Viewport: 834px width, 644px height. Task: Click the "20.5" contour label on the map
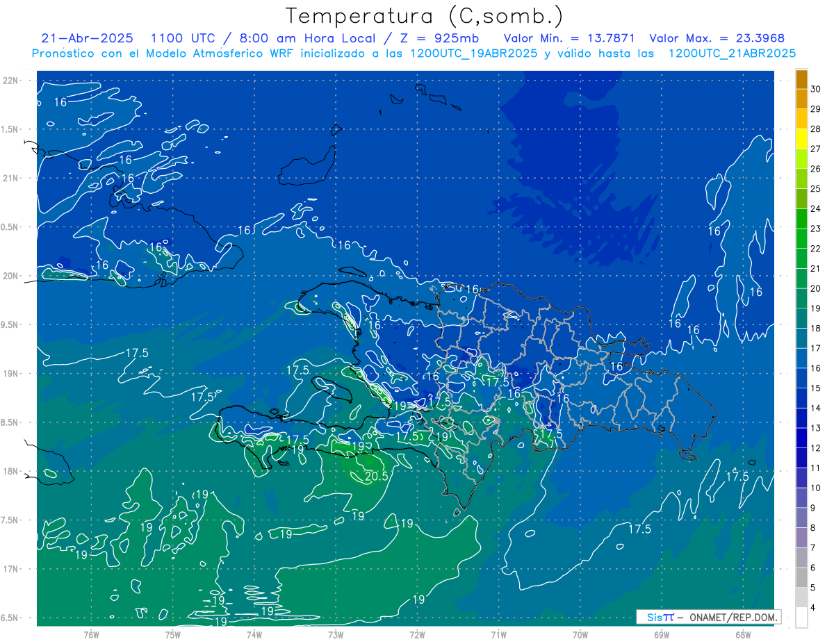[x=376, y=476]
